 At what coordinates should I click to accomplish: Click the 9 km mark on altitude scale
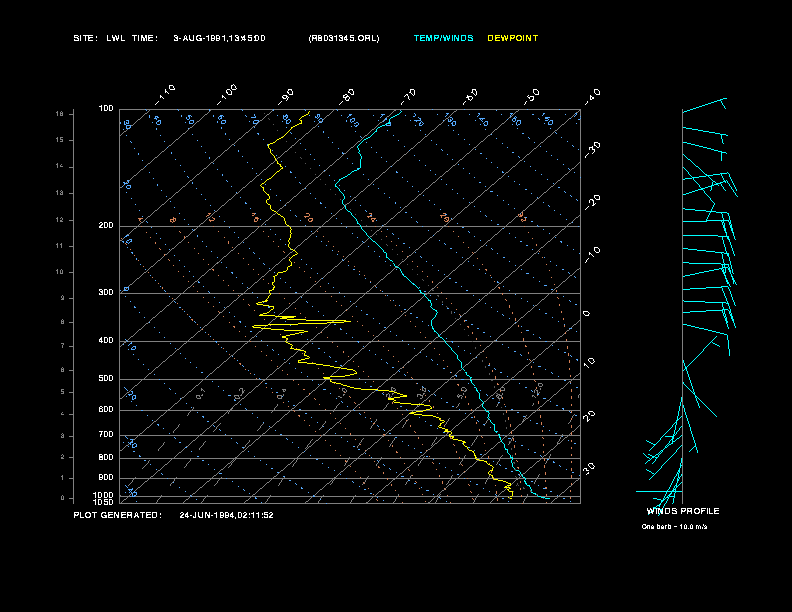click(x=63, y=298)
